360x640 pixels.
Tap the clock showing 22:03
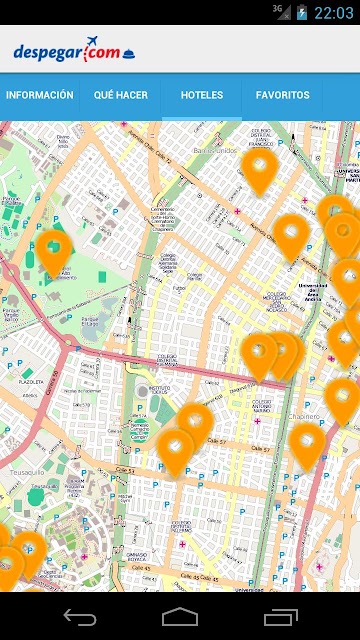click(333, 13)
